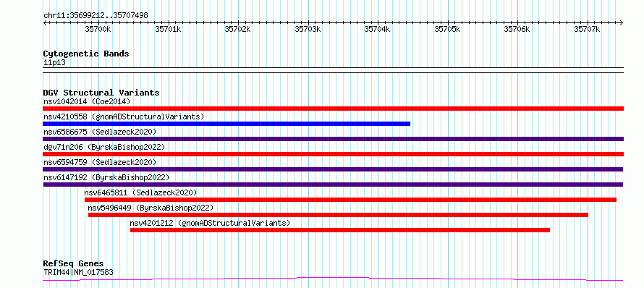Select the red dgv71n206 variant bar
The height and width of the screenshot is (288, 644).
pos(333,154)
